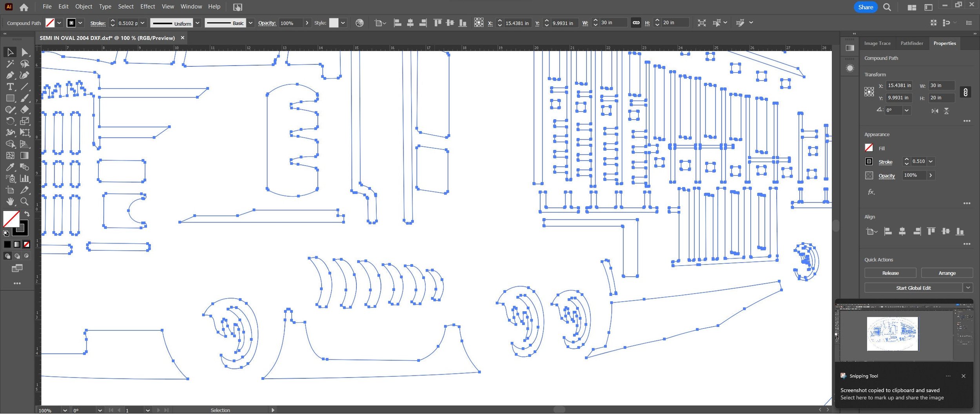The image size is (980, 414).
Task: Activate the Hand tool
Action: click(10, 202)
